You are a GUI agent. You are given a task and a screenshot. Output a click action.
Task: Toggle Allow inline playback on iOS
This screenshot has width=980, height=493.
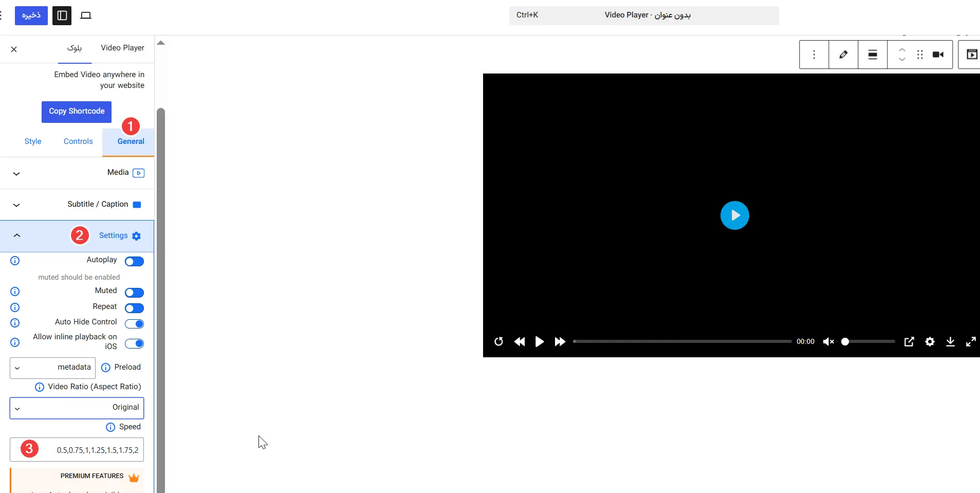pos(134,343)
